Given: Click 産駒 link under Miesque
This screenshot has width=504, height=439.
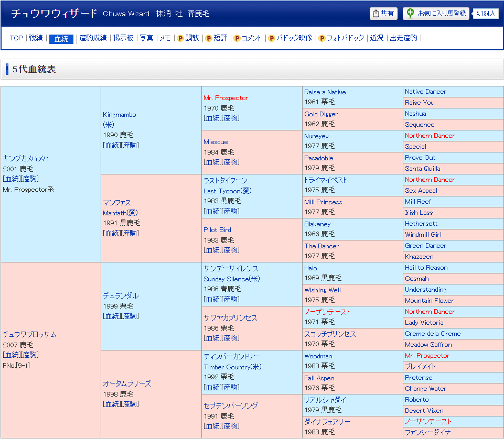Looking at the screenshot, I should (x=230, y=162).
